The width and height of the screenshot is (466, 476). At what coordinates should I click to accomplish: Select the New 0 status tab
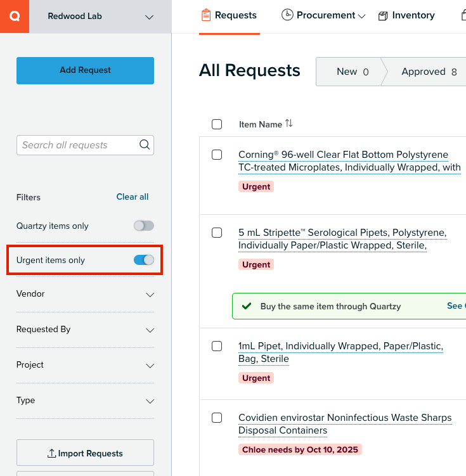pyautogui.click(x=351, y=72)
